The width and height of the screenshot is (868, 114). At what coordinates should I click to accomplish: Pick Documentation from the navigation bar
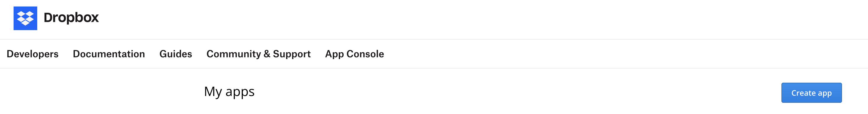109,54
